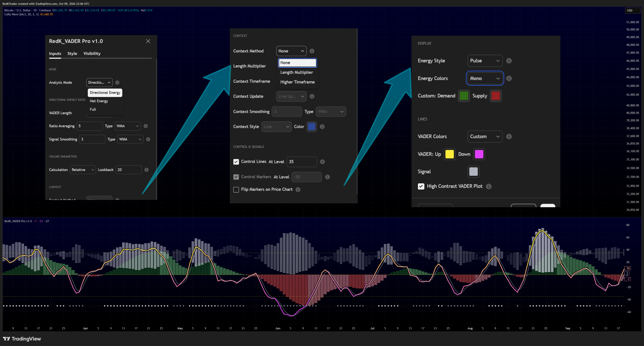The width and height of the screenshot is (644, 346).
Task: Open Signal Smoothing Type WMA dropdown
Action: coord(130,139)
